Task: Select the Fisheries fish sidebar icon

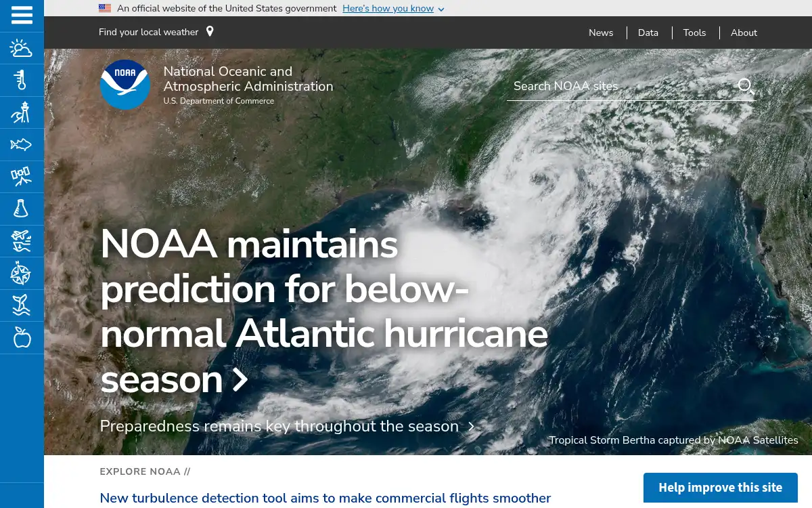Action: click(22, 144)
